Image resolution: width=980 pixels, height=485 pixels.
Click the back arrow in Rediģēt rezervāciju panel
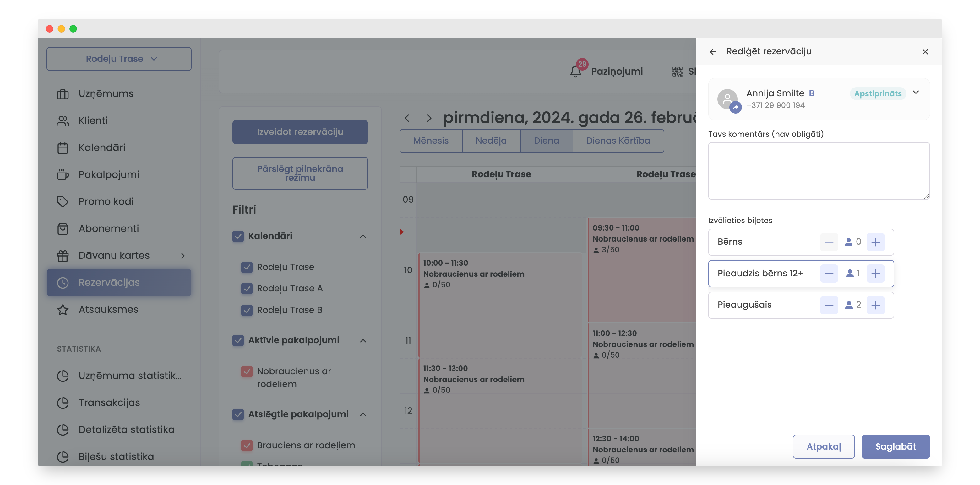click(x=713, y=52)
